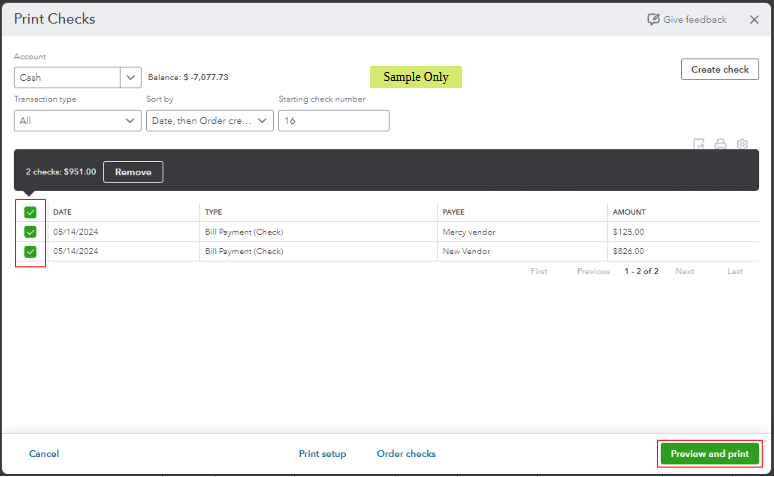Click the Starting check number field
The height and width of the screenshot is (477, 774).
334,120
